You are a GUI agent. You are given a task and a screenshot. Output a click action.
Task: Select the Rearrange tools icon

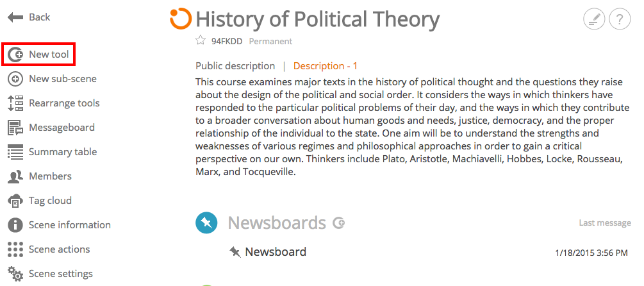pos(15,103)
